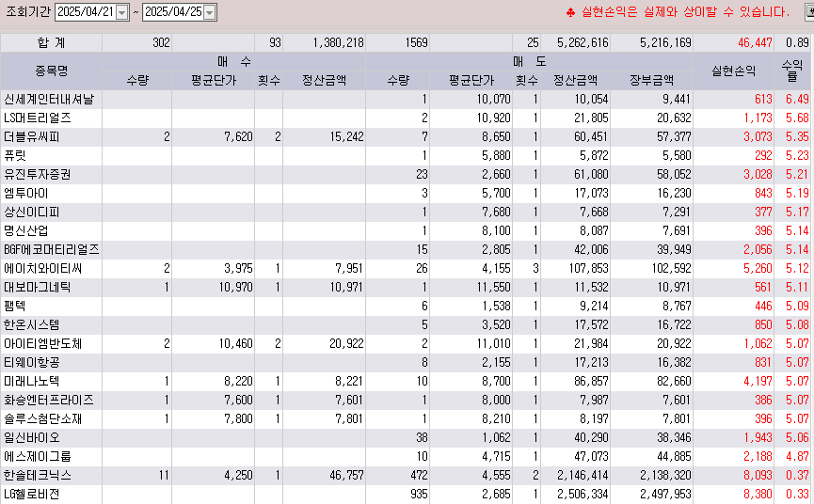Click the 8,380 profit for LG헬로비전
Image resolution: width=814 pixels, height=504 pixels.
click(758, 495)
